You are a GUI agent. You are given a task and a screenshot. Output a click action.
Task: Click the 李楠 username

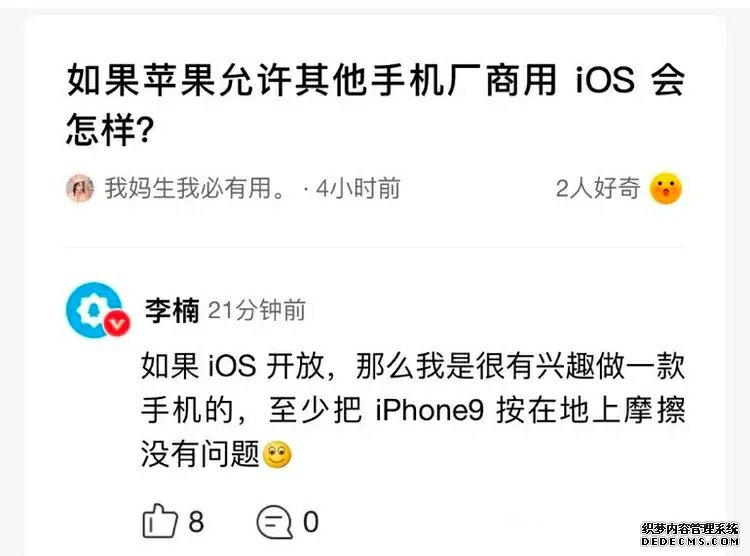(172, 310)
